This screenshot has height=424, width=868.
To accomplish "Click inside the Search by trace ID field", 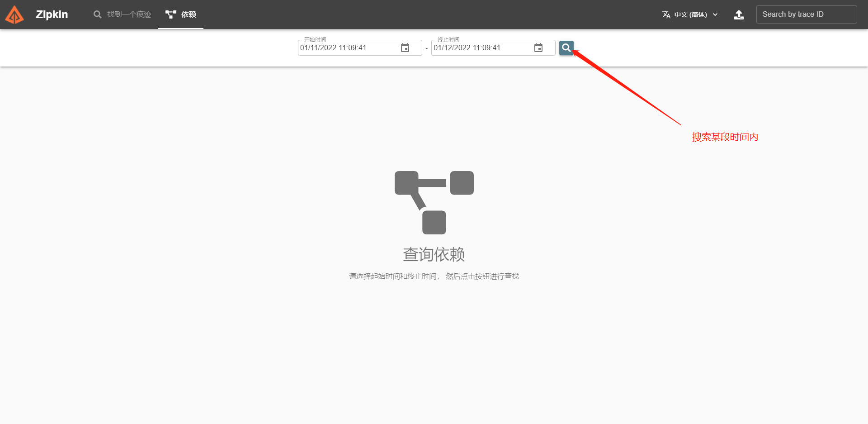I will tap(807, 14).
